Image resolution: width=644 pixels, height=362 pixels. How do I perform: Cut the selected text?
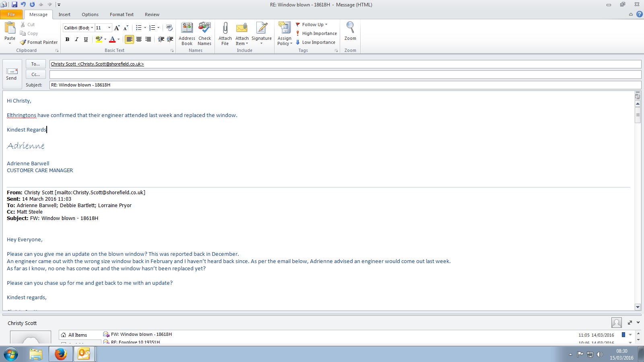[x=27, y=25]
